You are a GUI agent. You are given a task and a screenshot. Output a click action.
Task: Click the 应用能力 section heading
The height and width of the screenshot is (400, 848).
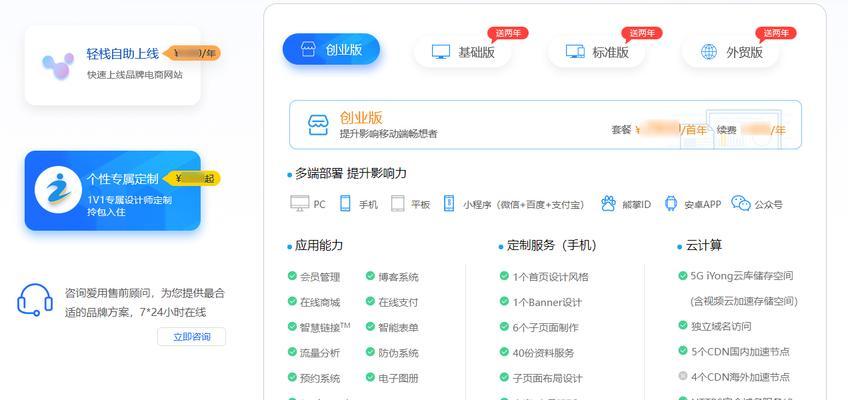coord(319,245)
